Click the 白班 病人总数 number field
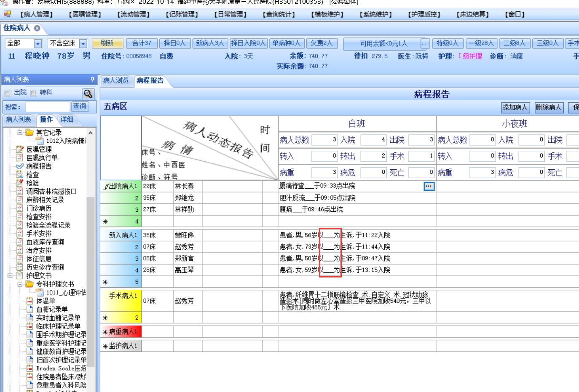 point(324,140)
